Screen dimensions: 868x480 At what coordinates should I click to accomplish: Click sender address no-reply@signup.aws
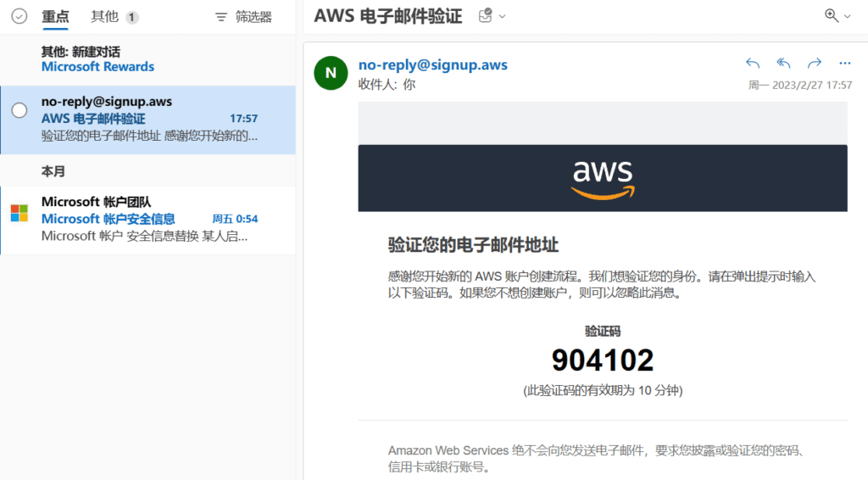(433, 64)
